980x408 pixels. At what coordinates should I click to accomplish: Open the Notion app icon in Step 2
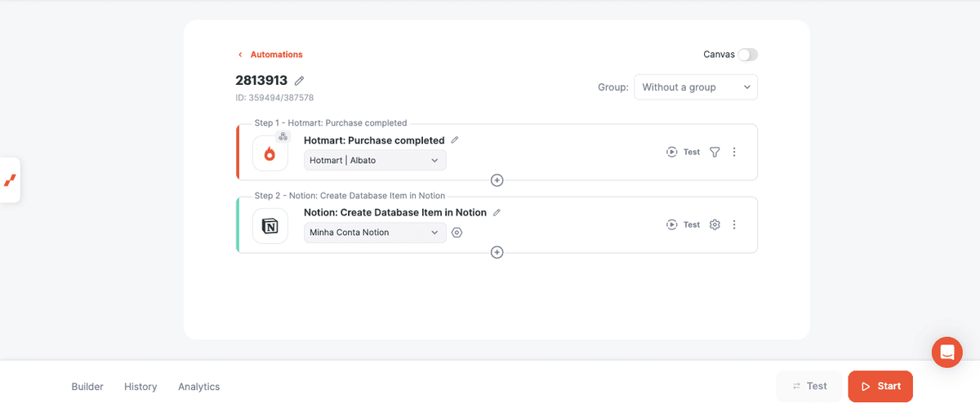click(x=269, y=226)
